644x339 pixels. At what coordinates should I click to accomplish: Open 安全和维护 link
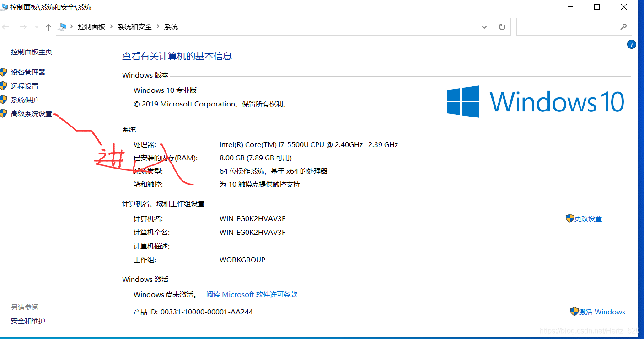pyautogui.click(x=28, y=321)
